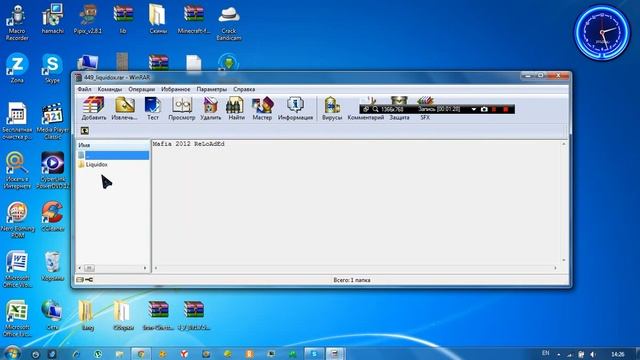Open Microsoft Office Word desktop shortcut
The width and height of the screenshot is (640, 360).
(x=17, y=269)
